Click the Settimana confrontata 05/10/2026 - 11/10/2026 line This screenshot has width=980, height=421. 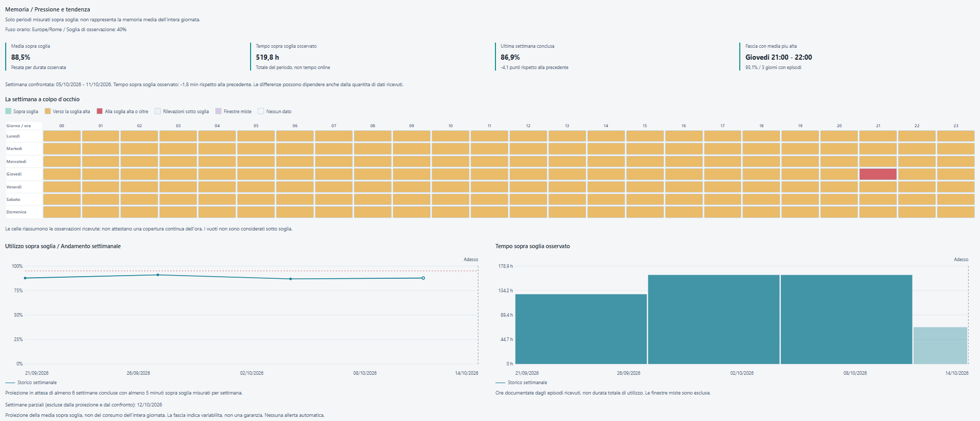204,85
